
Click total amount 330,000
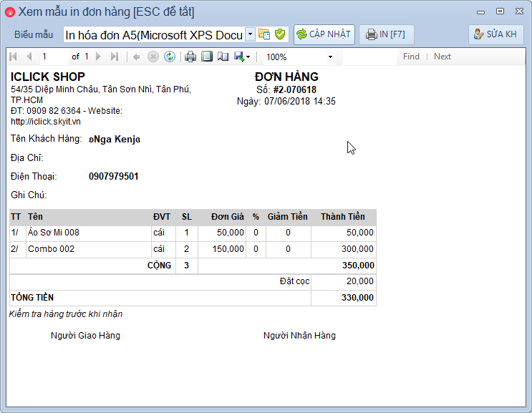[x=357, y=298]
